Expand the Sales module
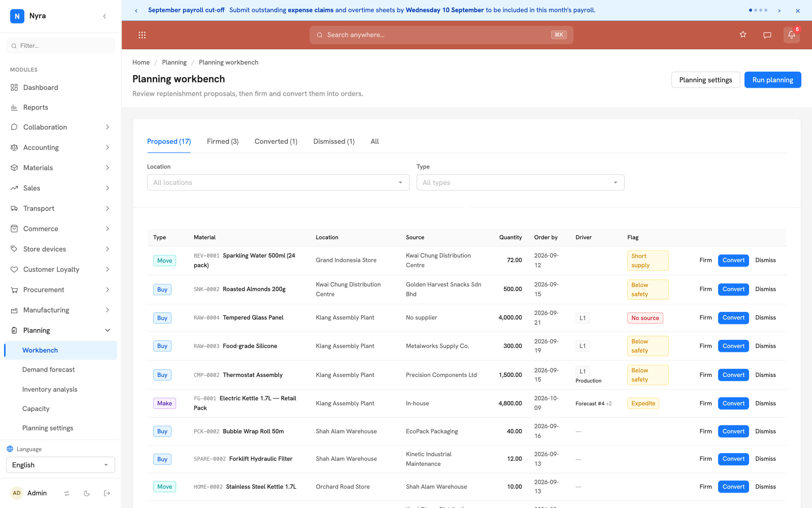This screenshot has height=508, width=812. coord(61,188)
